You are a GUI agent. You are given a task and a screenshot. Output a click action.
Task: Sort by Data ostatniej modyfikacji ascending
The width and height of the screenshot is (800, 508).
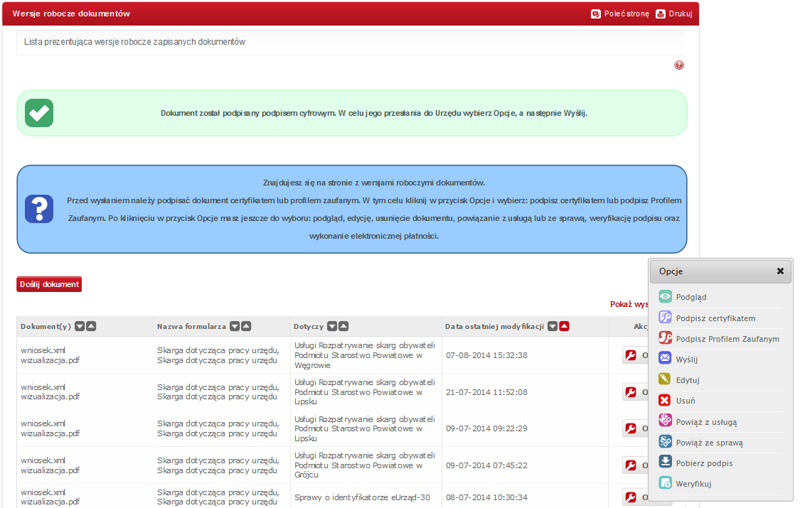tap(564, 326)
